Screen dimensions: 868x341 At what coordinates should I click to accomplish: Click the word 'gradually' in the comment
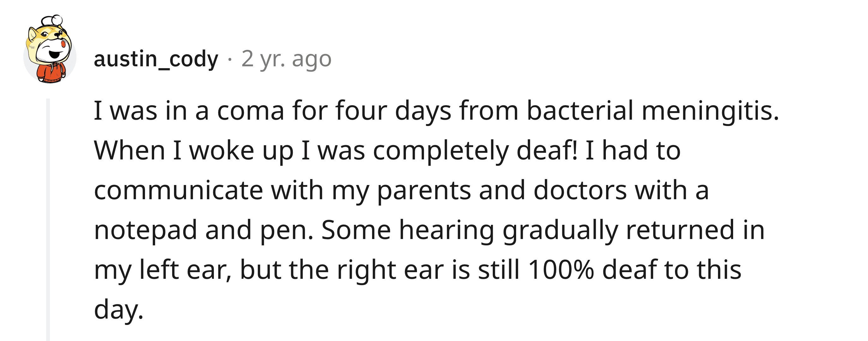(560, 230)
